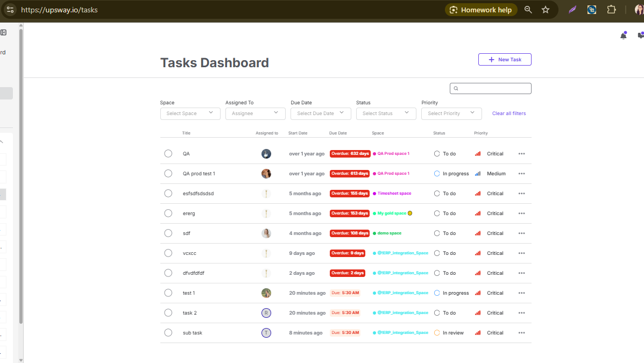This screenshot has width=644, height=363.
Task: Open browser extensions puzzle icon
Action: coord(611,10)
